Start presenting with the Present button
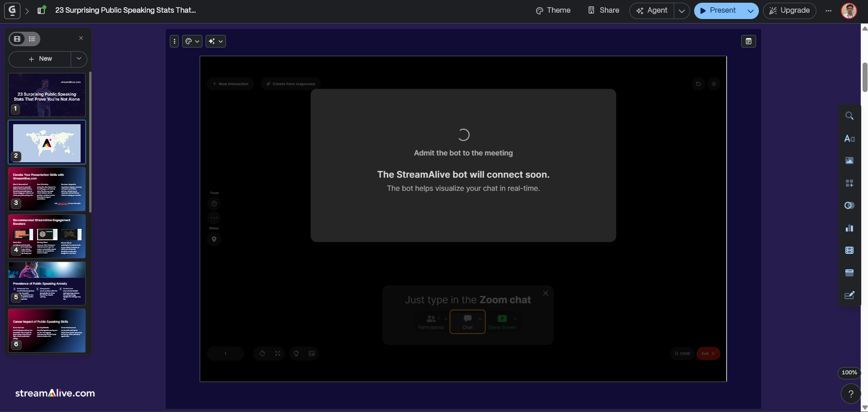Image resolution: width=868 pixels, height=412 pixels. pos(719,10)
